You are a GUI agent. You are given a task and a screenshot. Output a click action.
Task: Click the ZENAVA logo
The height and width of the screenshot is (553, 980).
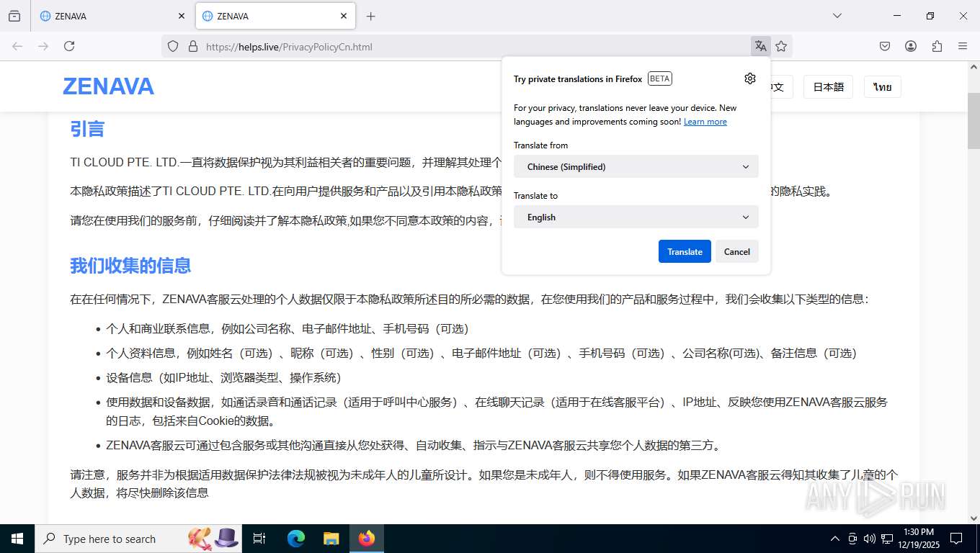coord(108,86)
